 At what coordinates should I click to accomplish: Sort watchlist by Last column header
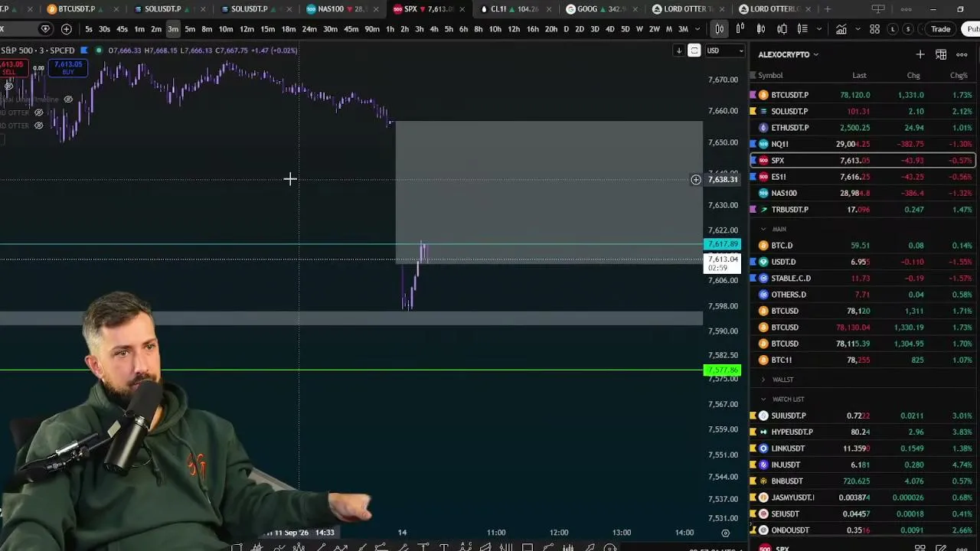pos(859,75)
